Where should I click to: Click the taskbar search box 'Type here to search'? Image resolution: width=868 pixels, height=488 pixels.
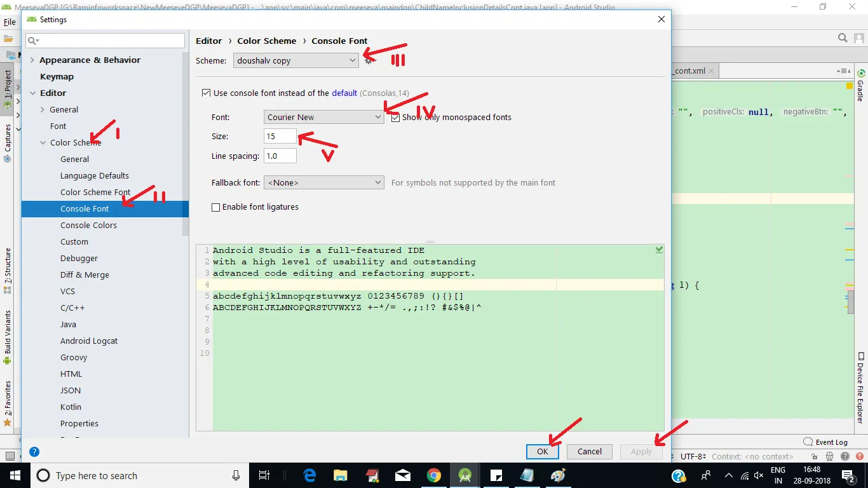pos(139,475)
